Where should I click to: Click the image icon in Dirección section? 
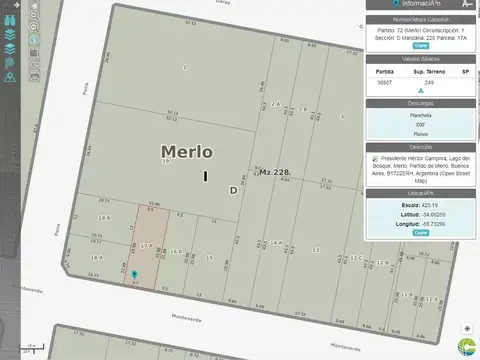pos(375,159)
